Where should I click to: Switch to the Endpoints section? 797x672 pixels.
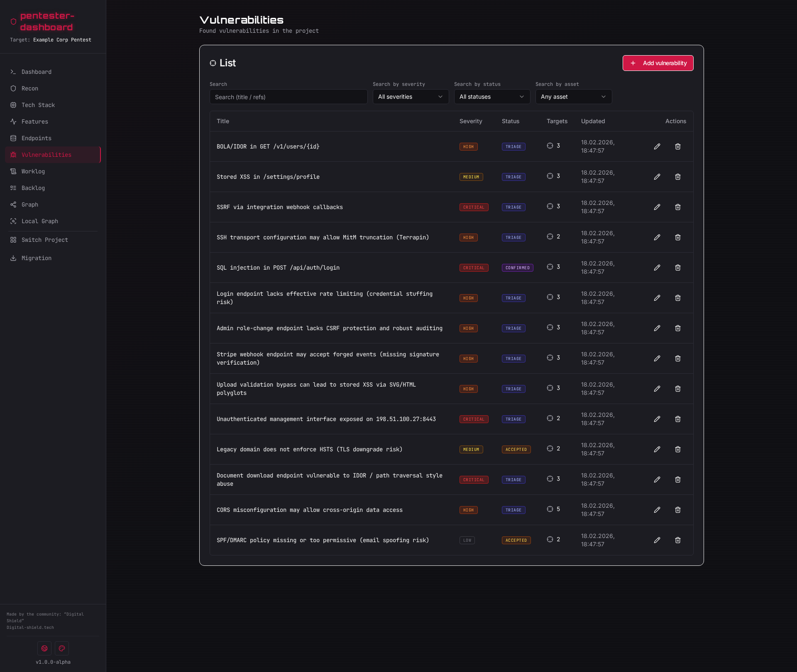36,138
